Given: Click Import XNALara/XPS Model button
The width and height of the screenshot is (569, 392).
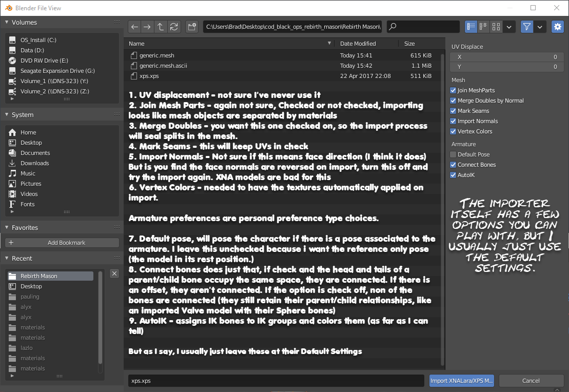Looking at the screenshot, I should click(x=462, y=381).
